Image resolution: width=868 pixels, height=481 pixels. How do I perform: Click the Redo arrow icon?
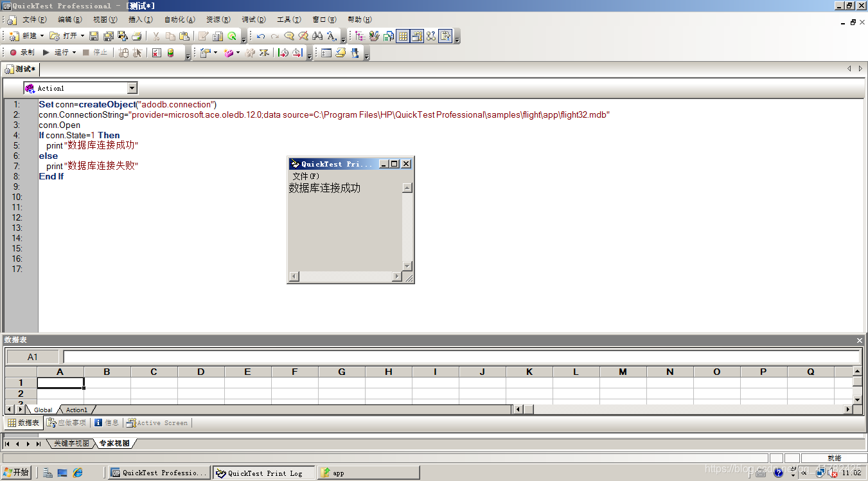click(x=275, y=36)
